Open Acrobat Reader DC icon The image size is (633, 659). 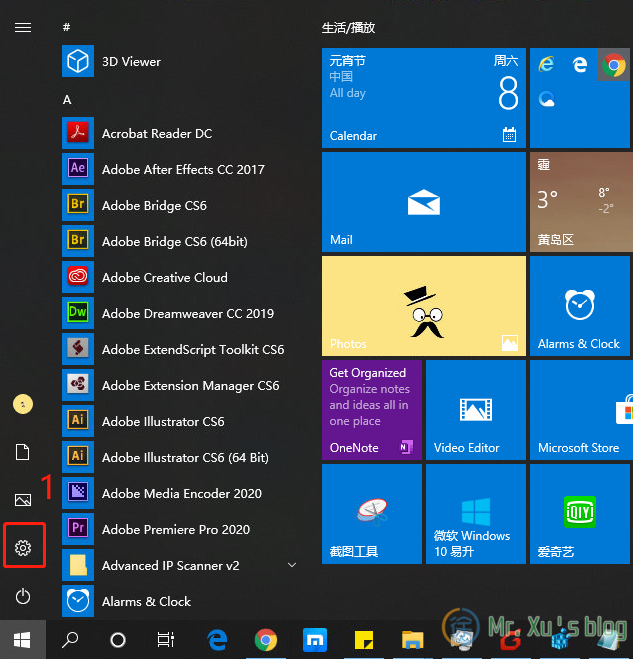[x=78, y=133]
